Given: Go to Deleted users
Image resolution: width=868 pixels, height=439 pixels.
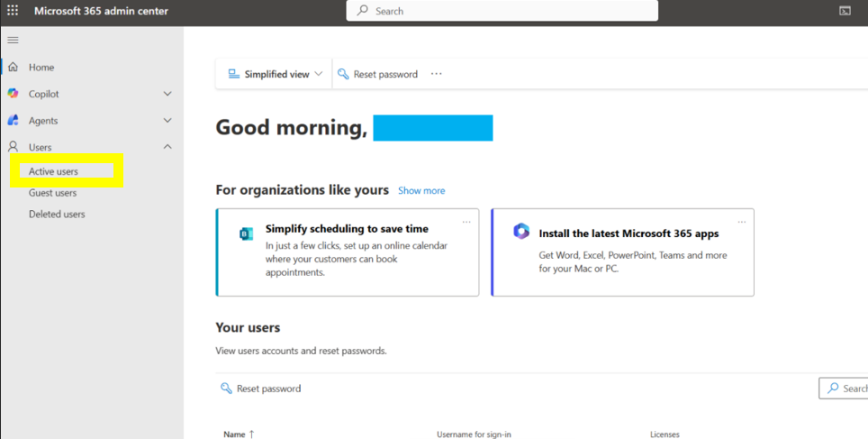Looking at the screenshot, I should pyautogui.click(x=57, y=215).
